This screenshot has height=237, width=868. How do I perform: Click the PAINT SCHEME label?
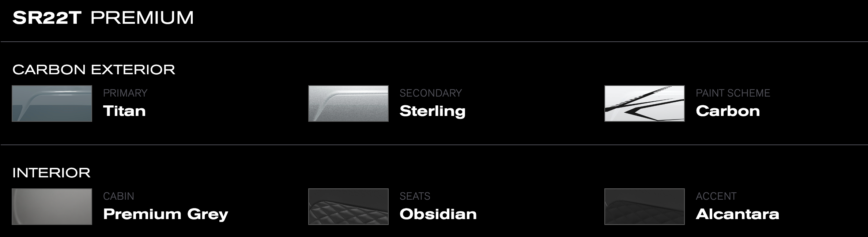click(733, 93)
